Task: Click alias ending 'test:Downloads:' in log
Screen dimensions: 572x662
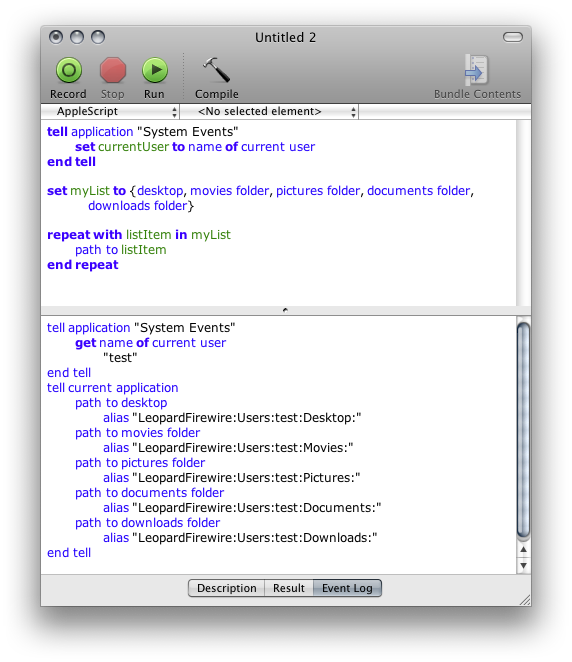Action: pos(240,538)
